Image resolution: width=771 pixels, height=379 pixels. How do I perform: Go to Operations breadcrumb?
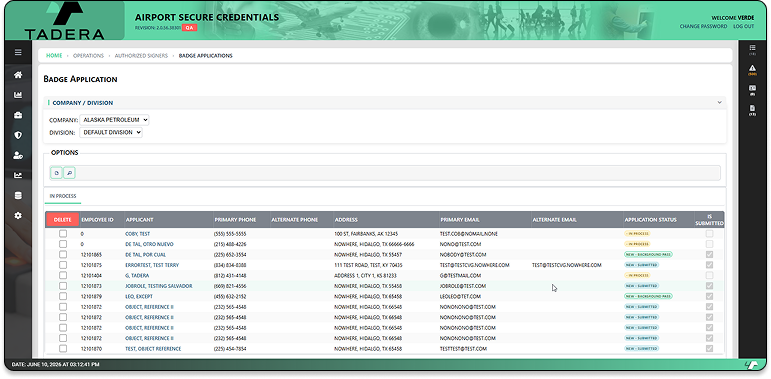(x=89, y=56)
